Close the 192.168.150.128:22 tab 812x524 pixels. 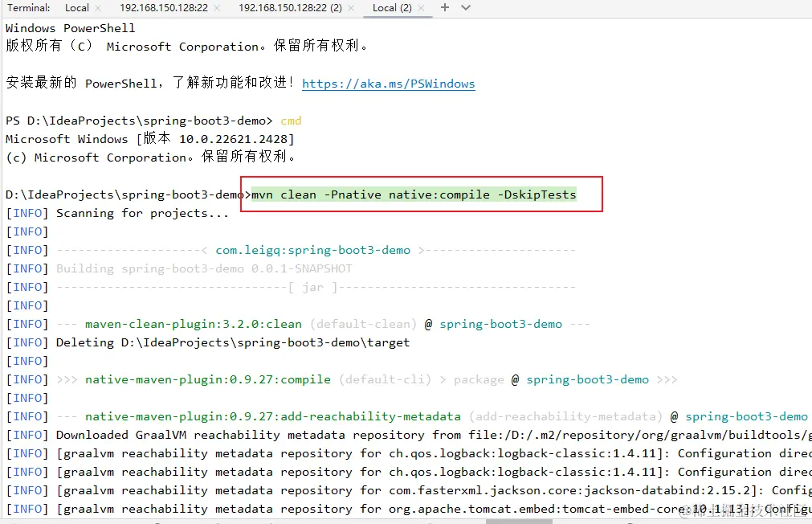click(x=217, y=8)
